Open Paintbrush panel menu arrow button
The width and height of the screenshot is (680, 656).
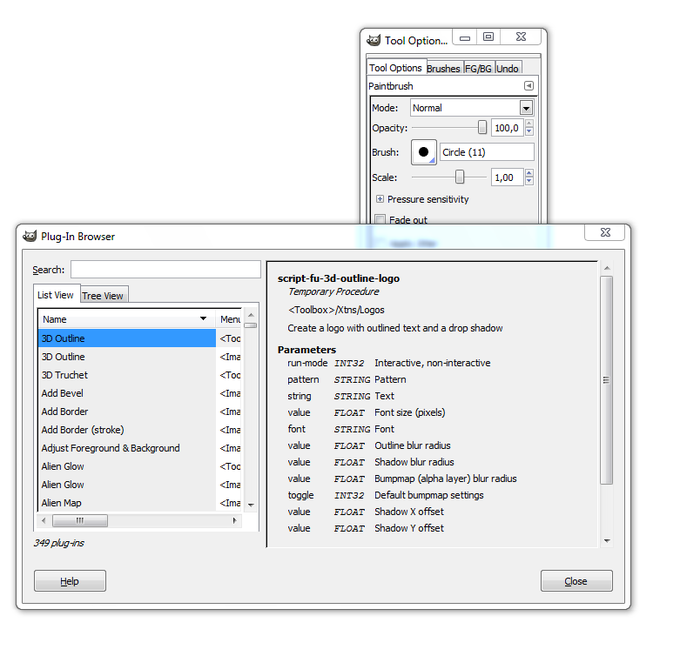pyautogui.click(x=528, y=85)
